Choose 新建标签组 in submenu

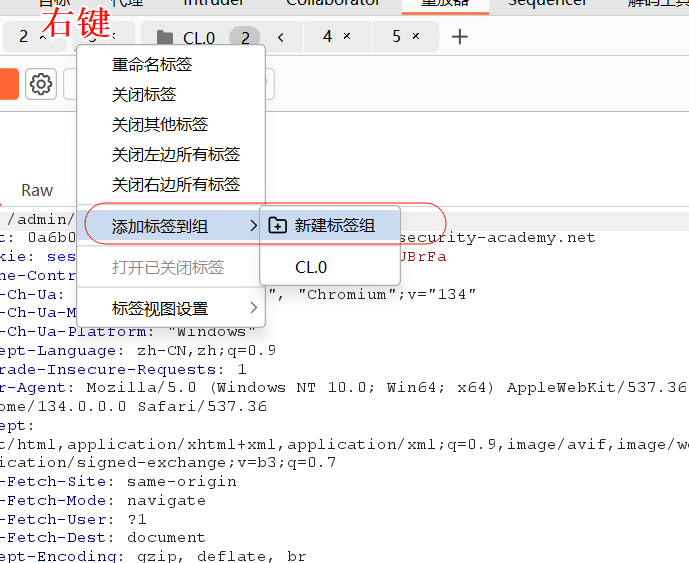pos(330,225)
